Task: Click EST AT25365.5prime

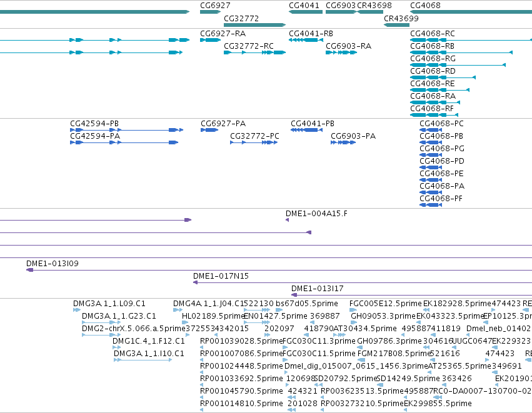Action: pos(459,366)
